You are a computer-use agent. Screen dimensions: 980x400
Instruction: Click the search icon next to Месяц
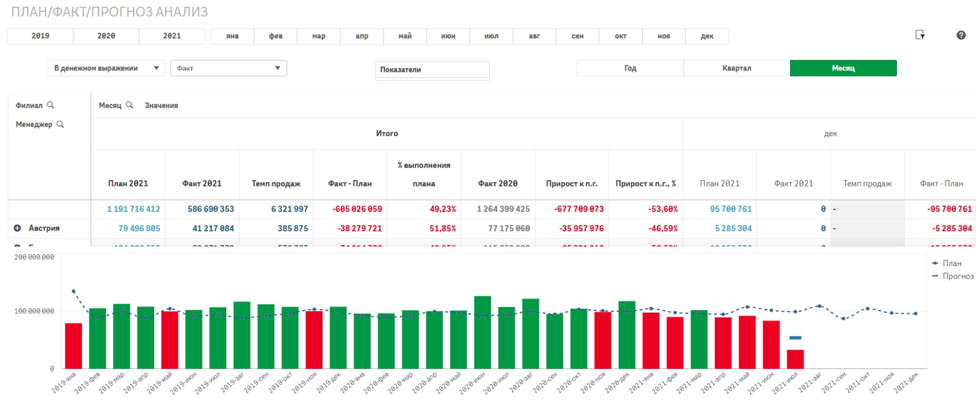click(x=129, y=105)
